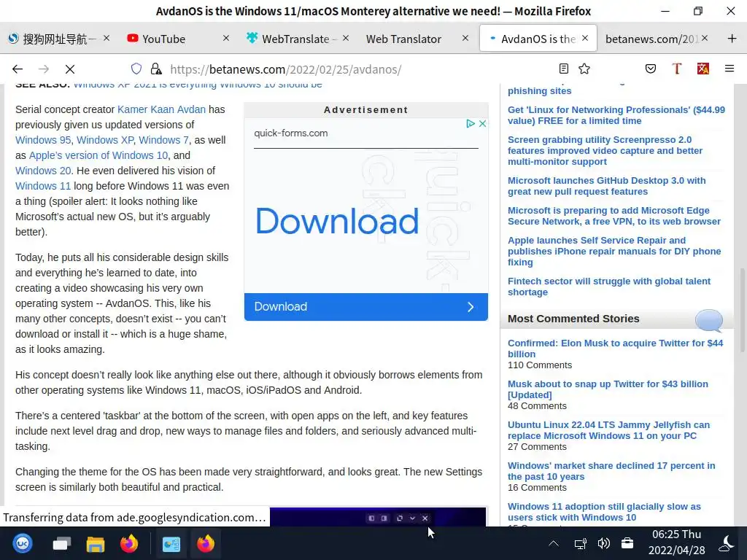Open Microsoft Edge Secure Network story
This screenshot has width=747, height=560.
point(614,216)
